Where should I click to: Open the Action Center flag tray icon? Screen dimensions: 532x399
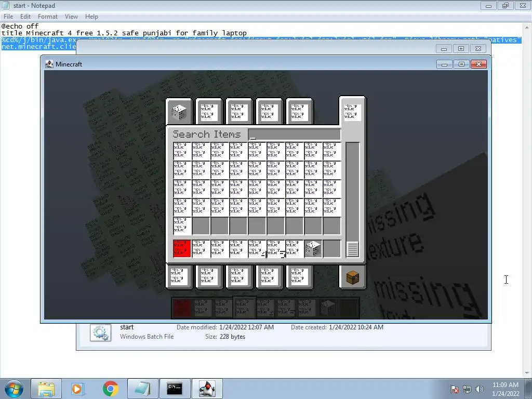point(455,389)
